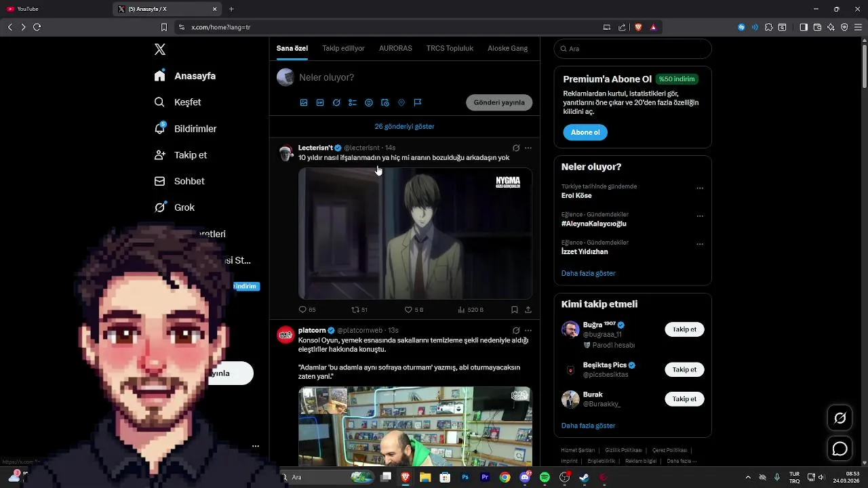Click the X logo in sidebar
Screen dimensions: 868x488
[160, 49]
